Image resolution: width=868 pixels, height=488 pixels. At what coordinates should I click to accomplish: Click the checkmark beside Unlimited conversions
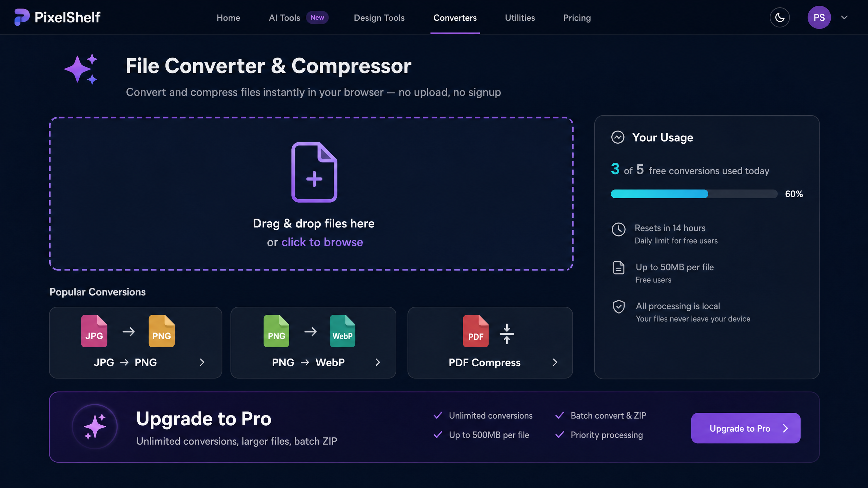438,415
